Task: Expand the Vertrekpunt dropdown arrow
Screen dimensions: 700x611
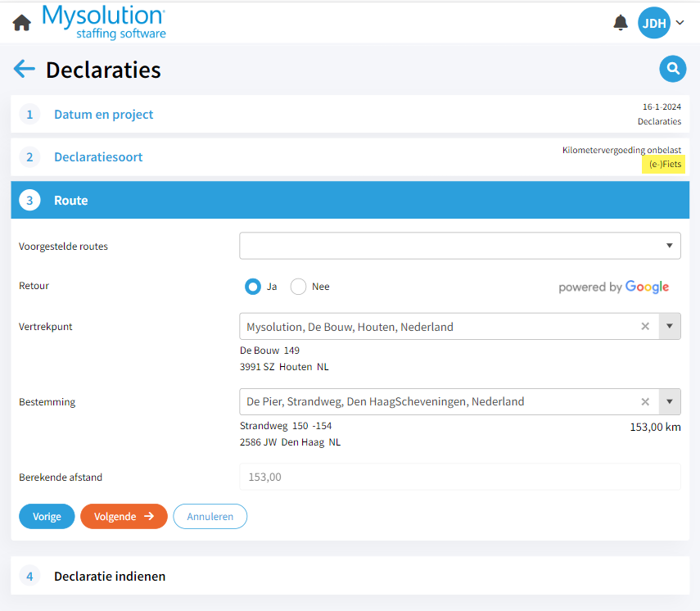Action: tap(669, 327)
